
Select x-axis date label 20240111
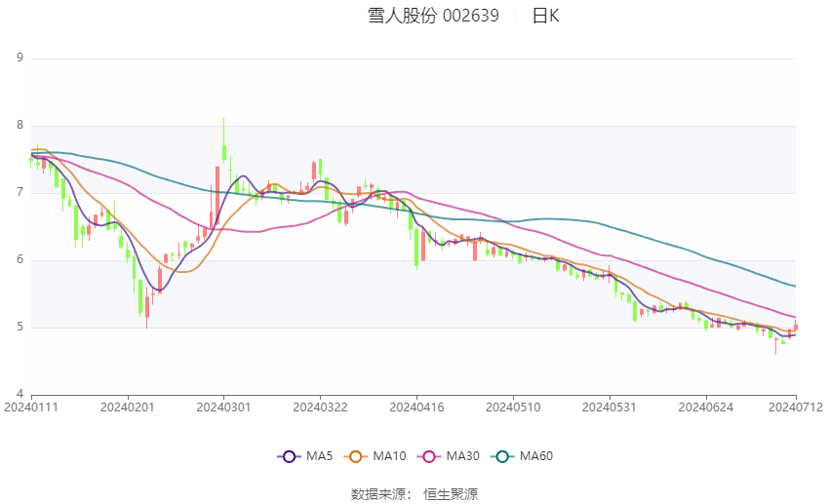pos(31,407)
